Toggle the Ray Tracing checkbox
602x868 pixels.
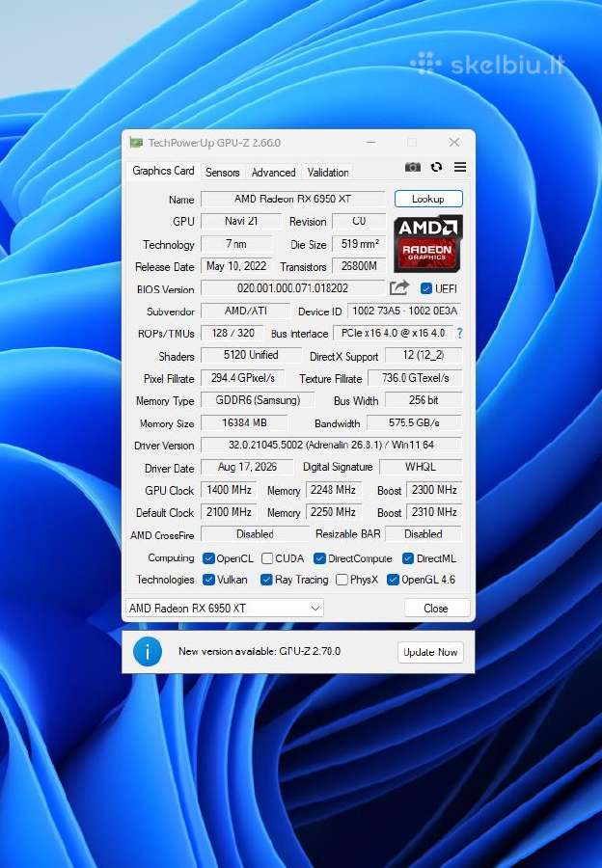click(x=266, y=580)
